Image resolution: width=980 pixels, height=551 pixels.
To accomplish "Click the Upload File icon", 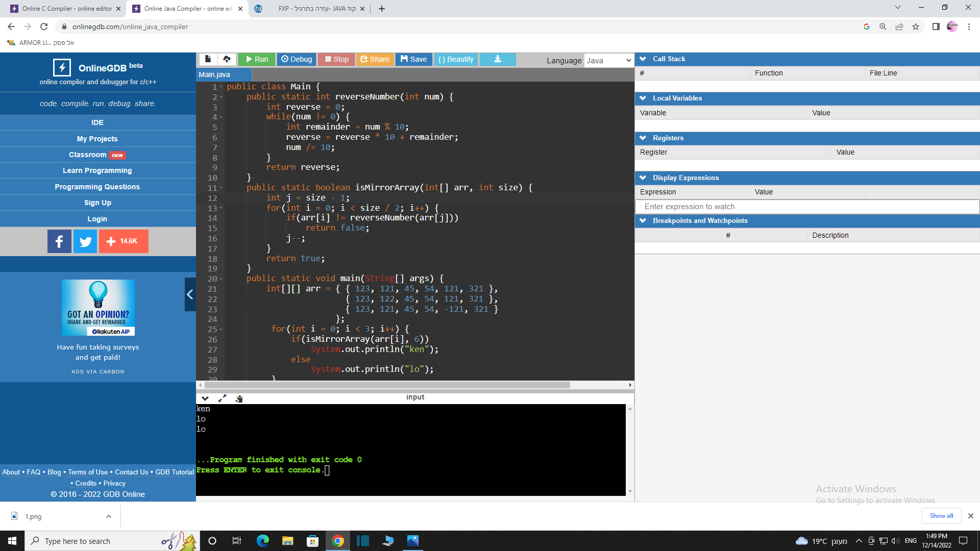I will [x=227, y=59].
